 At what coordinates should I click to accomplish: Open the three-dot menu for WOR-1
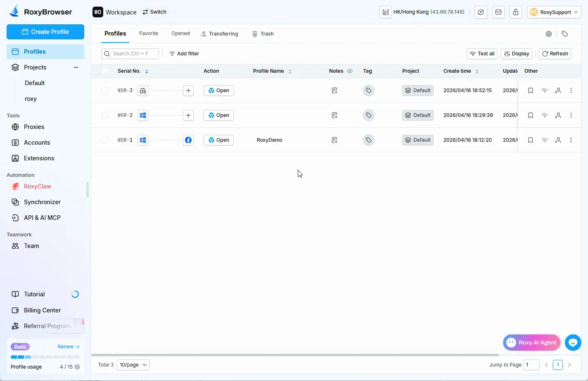click(x=571, y=140)
